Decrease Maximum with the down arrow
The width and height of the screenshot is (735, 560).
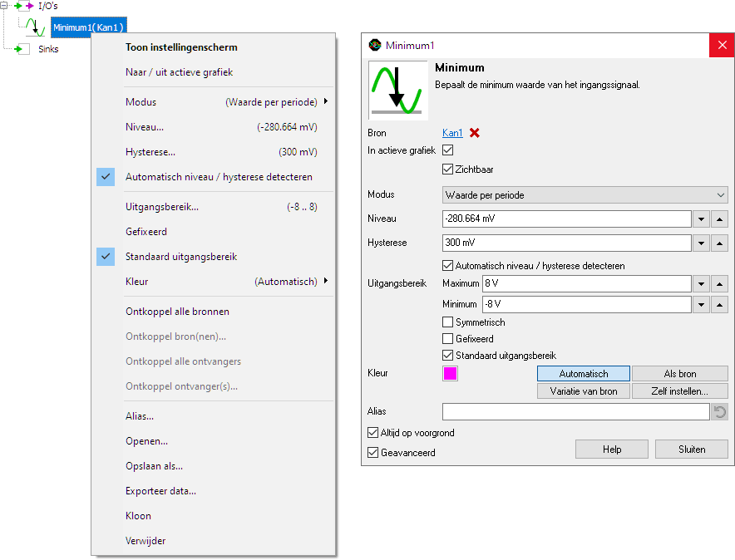701,284
